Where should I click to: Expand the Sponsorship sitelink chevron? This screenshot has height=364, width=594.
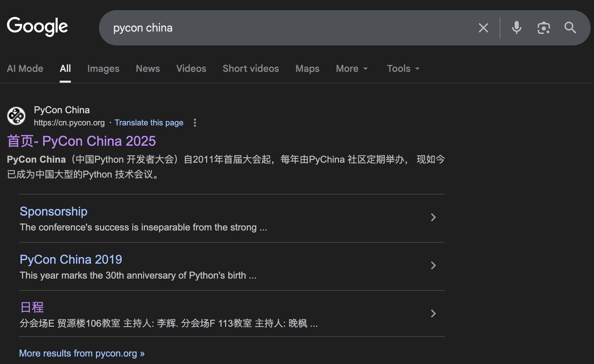click(x=433, y=217)
